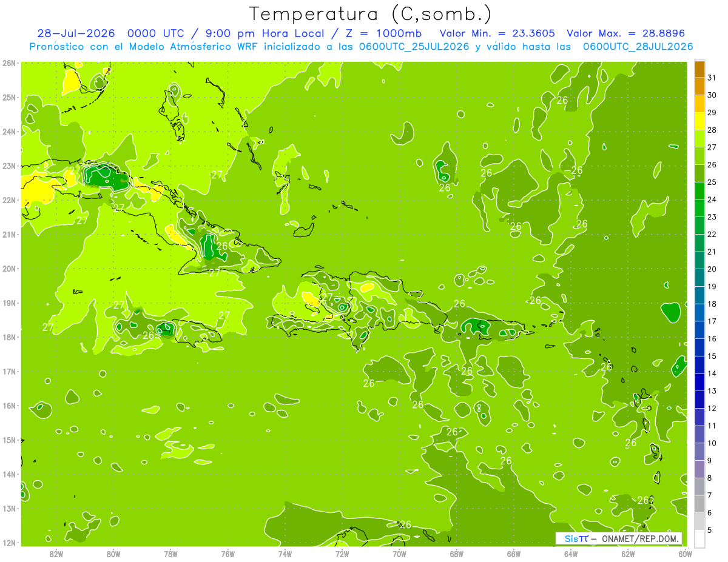Select the "60W" longitude label
Screen dimensions: 728x562
coord(685,554)
